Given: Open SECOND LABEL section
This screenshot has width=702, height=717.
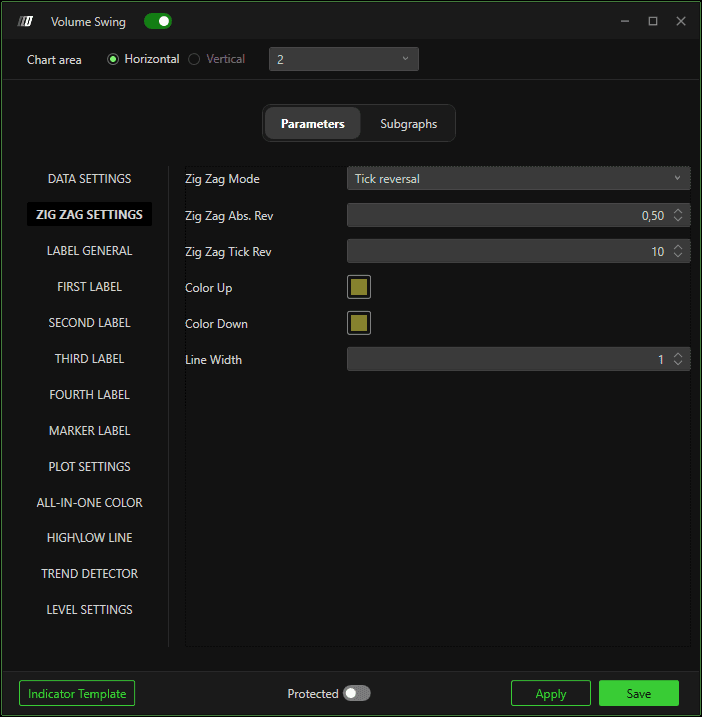Looking at the screenshot, I should tap(90, 323).
